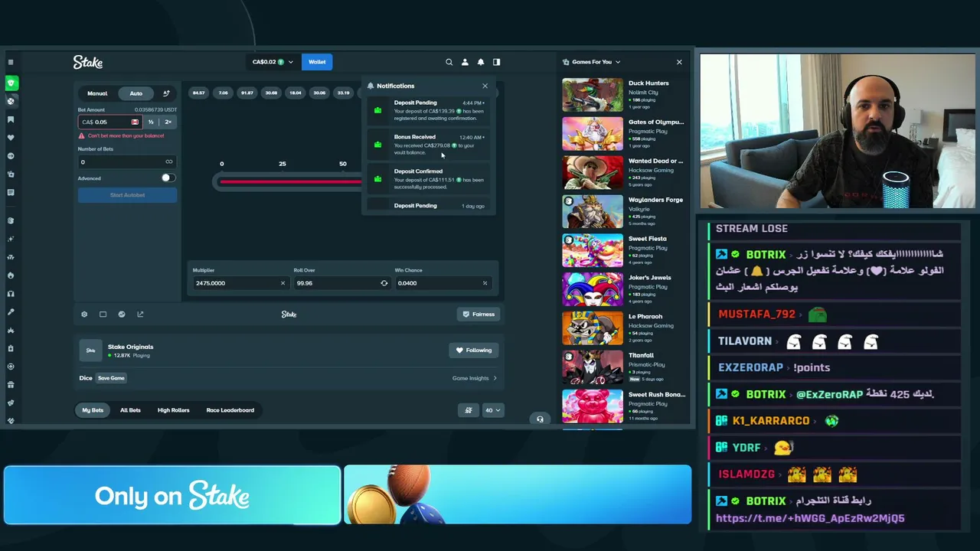This screenshot has height=551, width=980.
Task: Select the Auto betting tab
Action: pyautogui.click(x=136, y=93)
